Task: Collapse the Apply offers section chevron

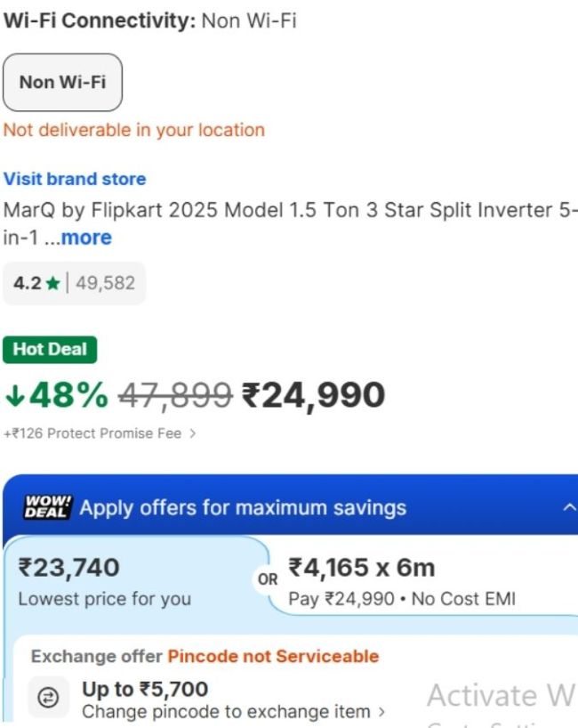Action: point(569,507)
